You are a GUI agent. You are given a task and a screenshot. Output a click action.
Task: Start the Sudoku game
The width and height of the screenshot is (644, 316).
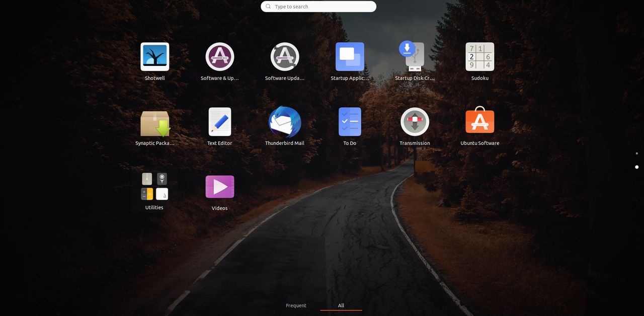click(x=480, y=57)
